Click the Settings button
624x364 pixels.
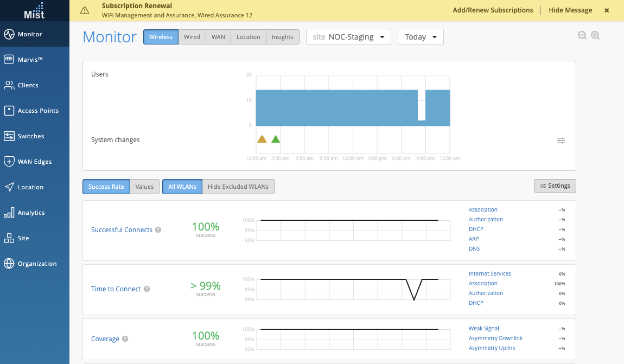(555, 186)
